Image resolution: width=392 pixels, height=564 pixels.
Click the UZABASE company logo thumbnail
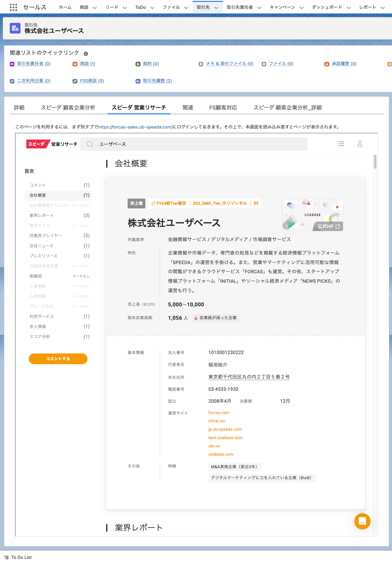(x=312, y=215)
